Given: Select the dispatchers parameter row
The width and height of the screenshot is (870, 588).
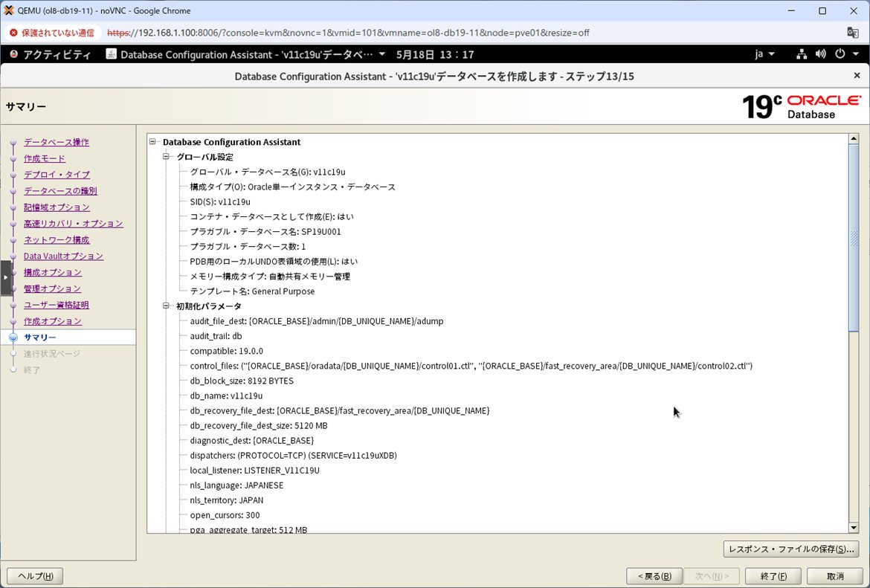Looking at the screenshot, I should point(294,456).
